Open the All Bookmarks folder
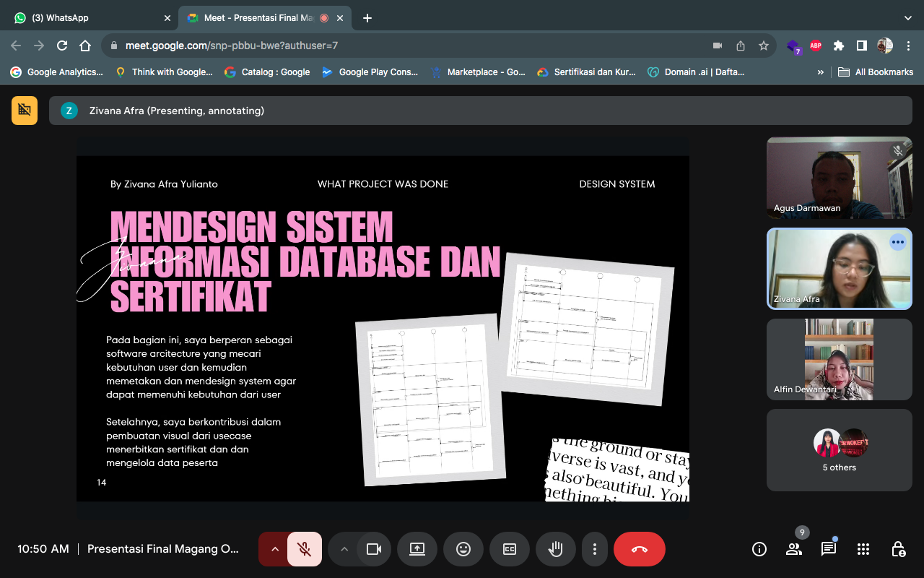Image resolution: width=924 pixels, height=578 pixels. tap(876, 72)
